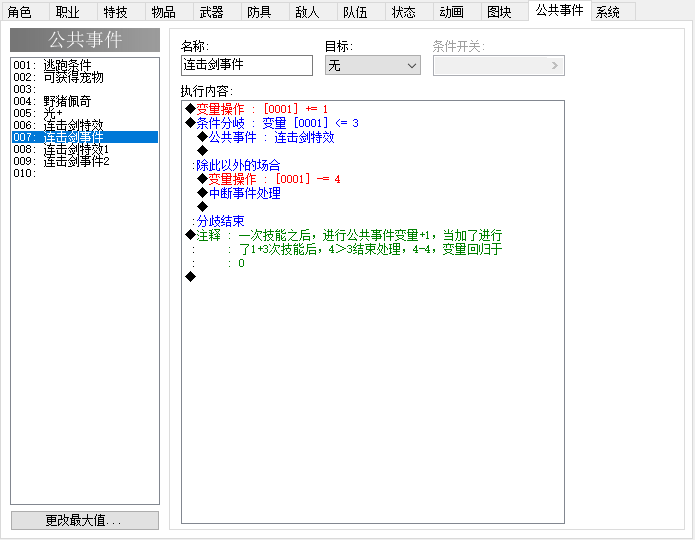
Task: Select the 公共事件：连击剑特效 command
Action: click(373, 137)
